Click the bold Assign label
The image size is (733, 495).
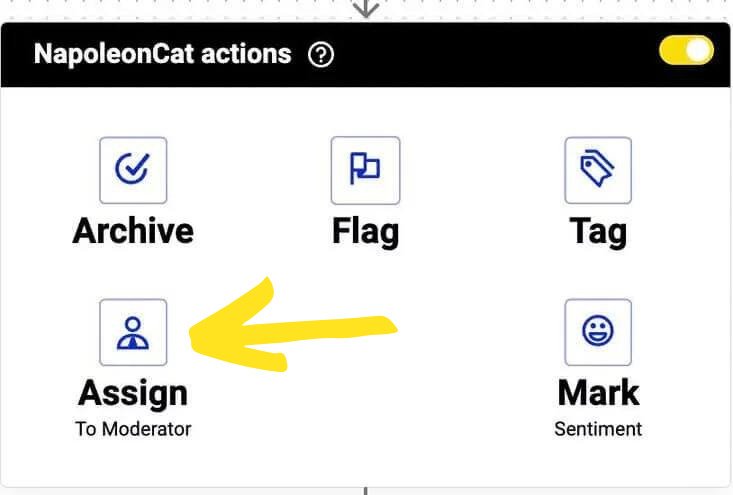[x=133, y=393]
